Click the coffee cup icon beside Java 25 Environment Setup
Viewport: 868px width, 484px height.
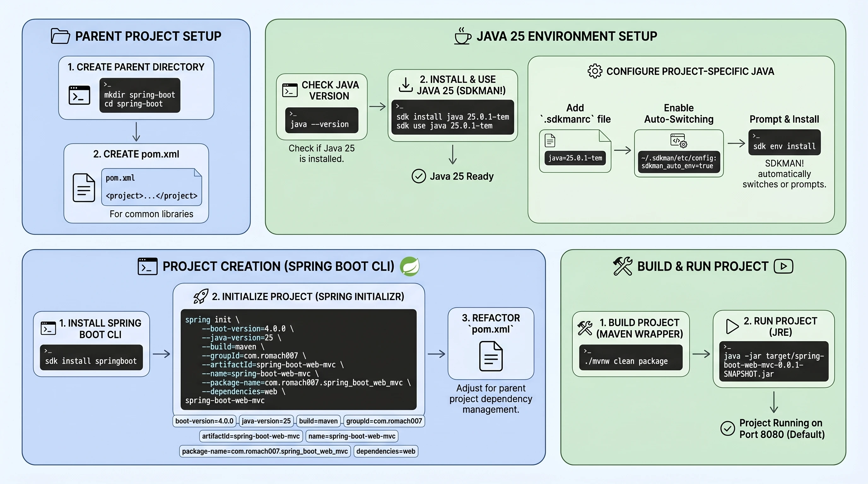[x=463, y=36]
